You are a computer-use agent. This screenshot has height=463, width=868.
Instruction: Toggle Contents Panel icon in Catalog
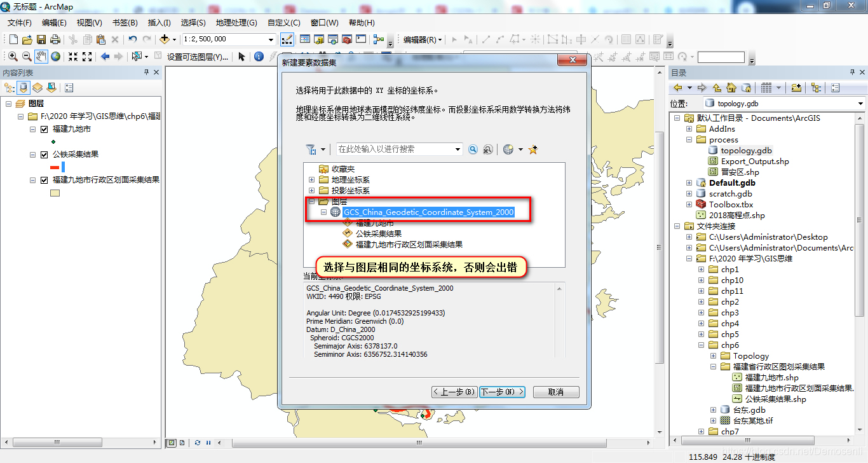[x=816, y=88]
